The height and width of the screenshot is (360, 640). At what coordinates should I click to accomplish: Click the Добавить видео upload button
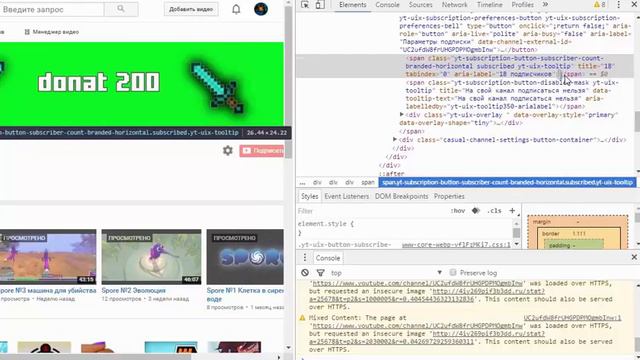(191, 9)
